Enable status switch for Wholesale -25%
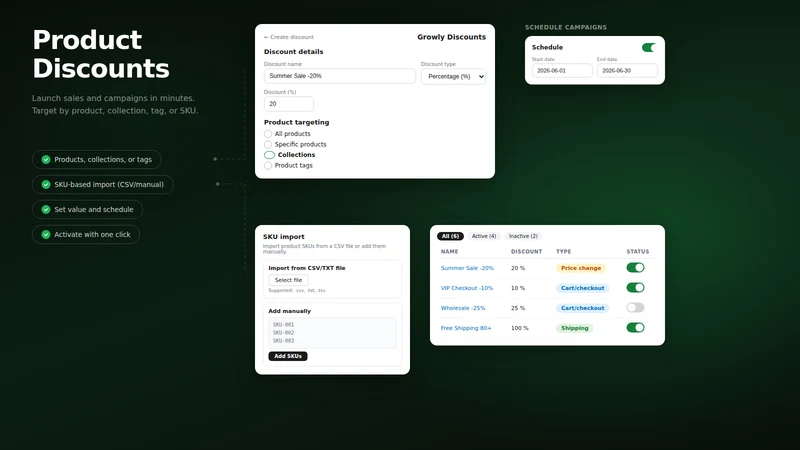Screen dimensions: 800x450 tap(635, 308)
